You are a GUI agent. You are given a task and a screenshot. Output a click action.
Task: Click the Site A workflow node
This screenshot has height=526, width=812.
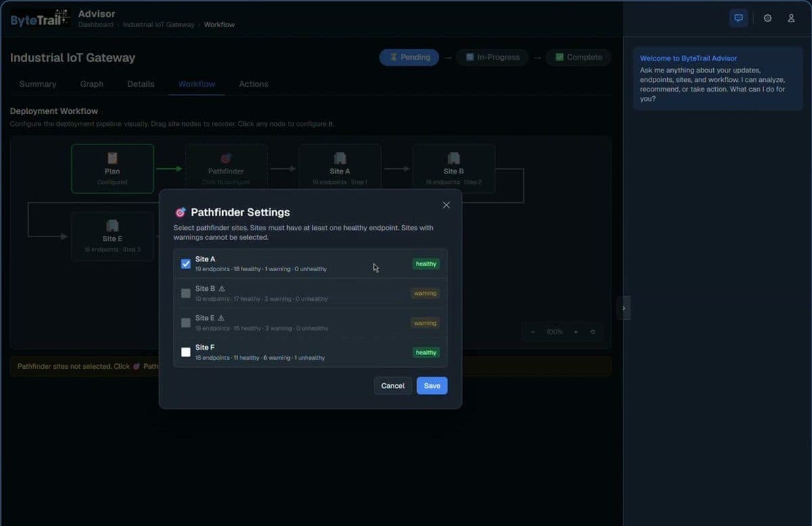click(340, 166)
